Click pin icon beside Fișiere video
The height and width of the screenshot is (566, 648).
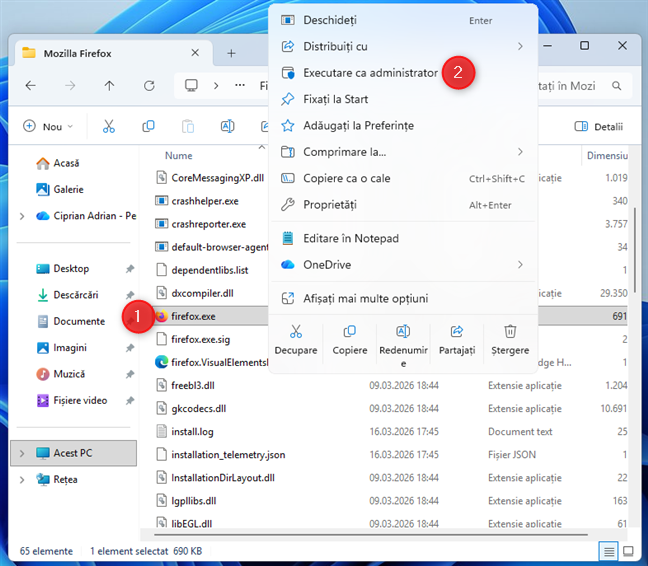130,400
